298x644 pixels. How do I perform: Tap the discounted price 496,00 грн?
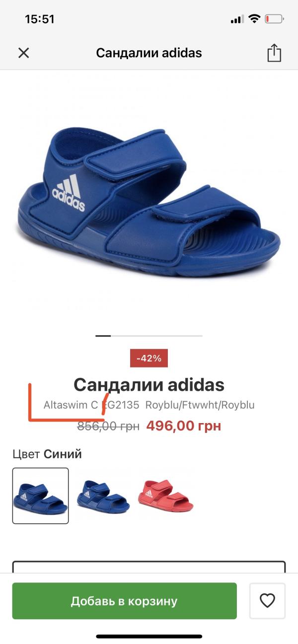184,426
